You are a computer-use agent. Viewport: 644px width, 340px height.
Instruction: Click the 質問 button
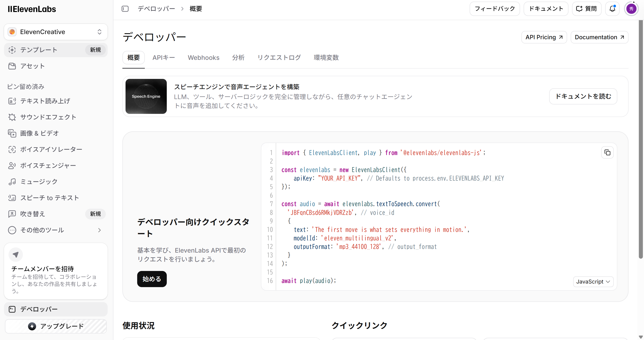(x=586, y=9)
